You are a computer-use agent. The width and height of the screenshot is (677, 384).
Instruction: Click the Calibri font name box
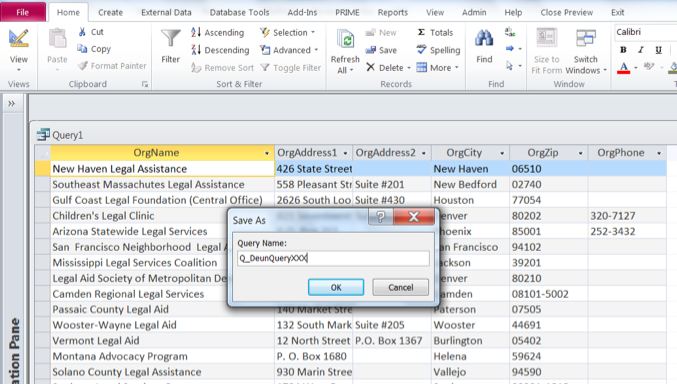(x=645, y=32)
